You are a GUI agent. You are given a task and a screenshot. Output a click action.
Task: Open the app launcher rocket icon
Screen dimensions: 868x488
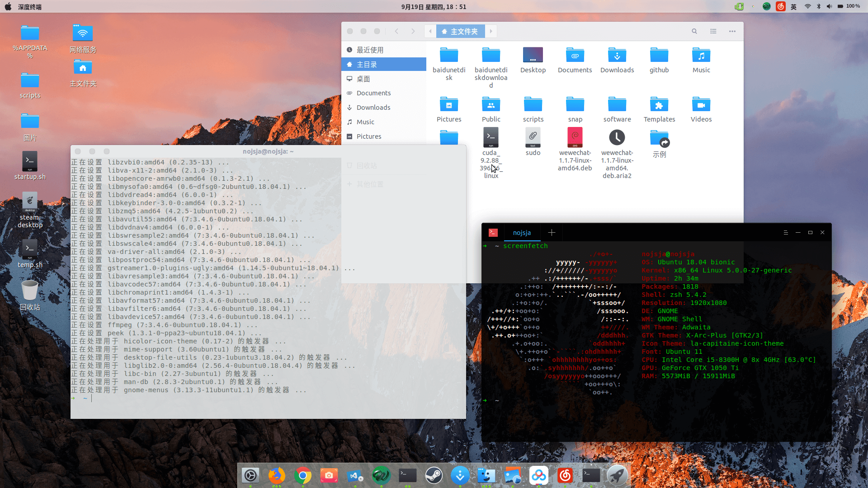point(618,475)
